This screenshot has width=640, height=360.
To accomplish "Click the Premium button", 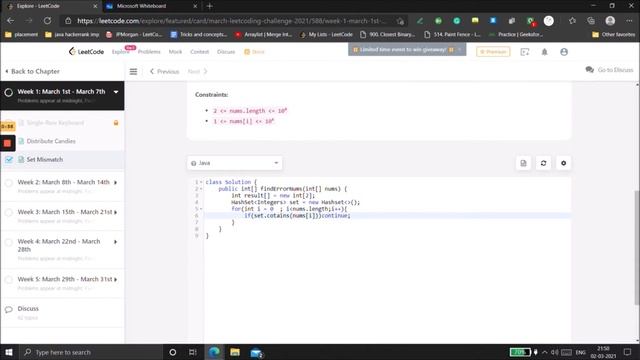I will coord(493,52).
